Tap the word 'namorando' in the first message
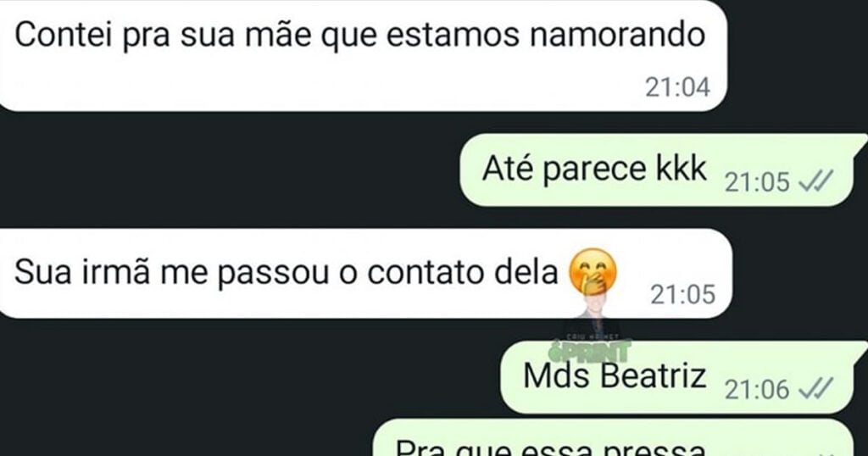Viewport: 868px width, 456px height. [x=617, y=36]
